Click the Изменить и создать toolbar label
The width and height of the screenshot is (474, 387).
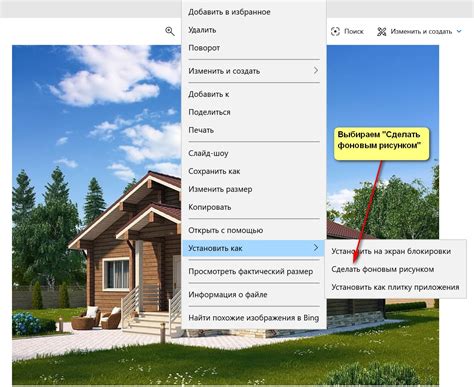tap(421, 32)
